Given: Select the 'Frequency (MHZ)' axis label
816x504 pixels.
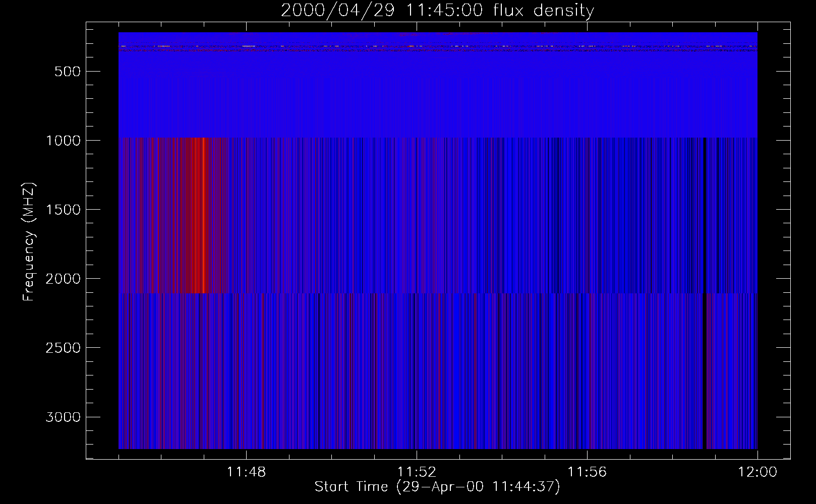Looking at the screenshot, I should tap(29, 242).
